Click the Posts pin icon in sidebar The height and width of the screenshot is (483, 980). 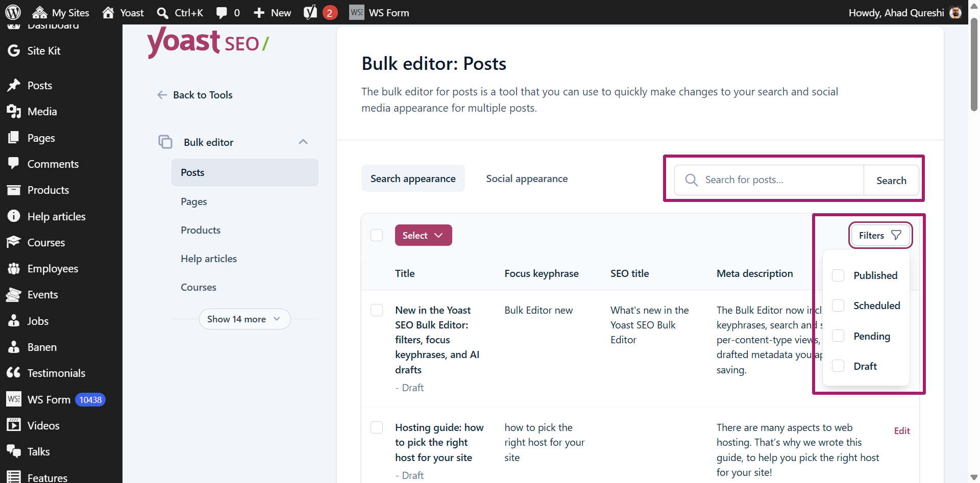click(x=14, y=85)
